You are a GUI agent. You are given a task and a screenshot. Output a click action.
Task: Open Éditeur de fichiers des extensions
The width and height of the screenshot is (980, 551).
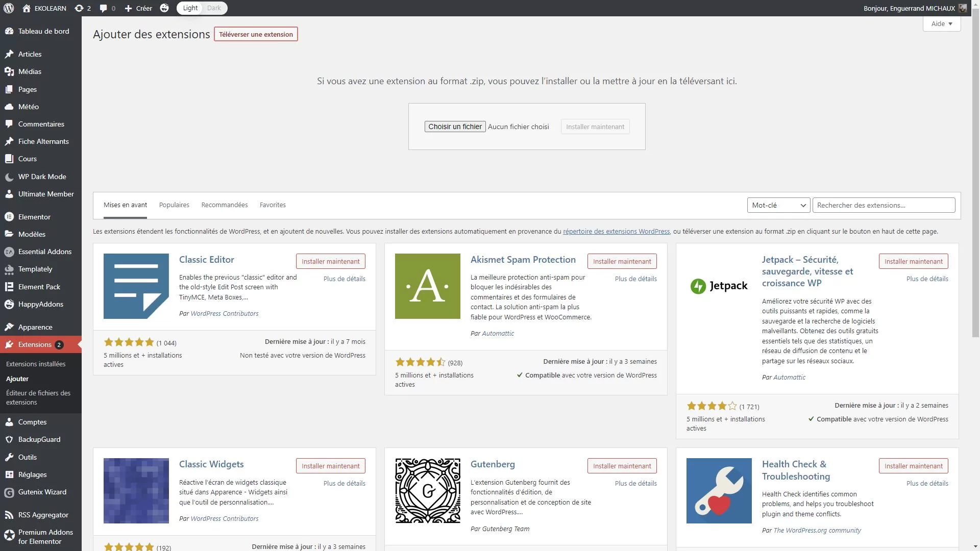click(x=38, y=397)
